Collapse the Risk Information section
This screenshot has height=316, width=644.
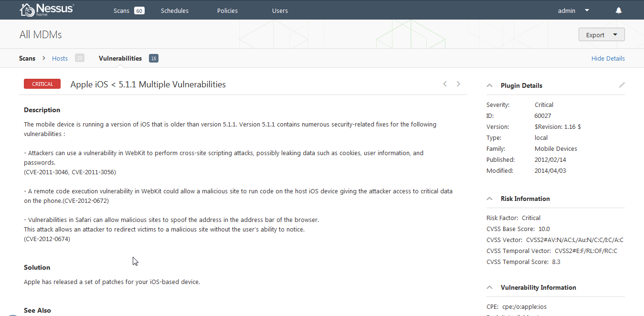(x=489, y=199)
